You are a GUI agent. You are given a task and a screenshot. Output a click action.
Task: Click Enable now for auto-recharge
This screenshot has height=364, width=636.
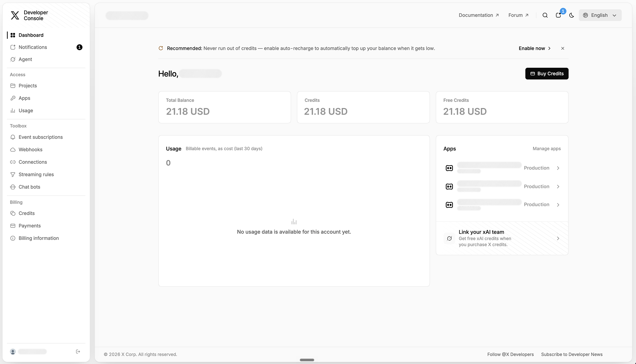pos(535,48)
